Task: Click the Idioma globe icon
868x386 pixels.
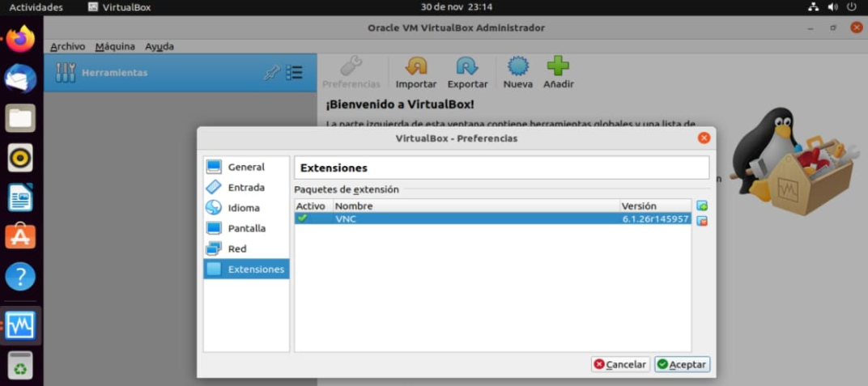Action: pyautogui.click(x=214, y=208)
